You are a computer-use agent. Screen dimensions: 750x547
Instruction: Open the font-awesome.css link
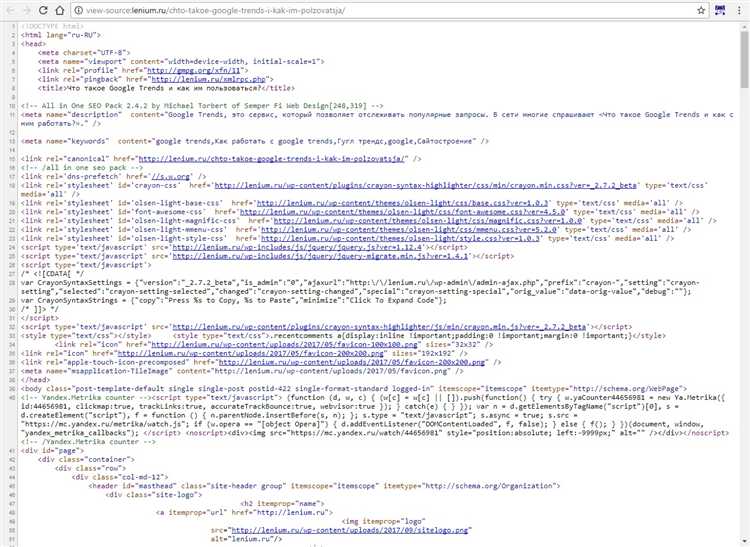[x=402, y=212]
